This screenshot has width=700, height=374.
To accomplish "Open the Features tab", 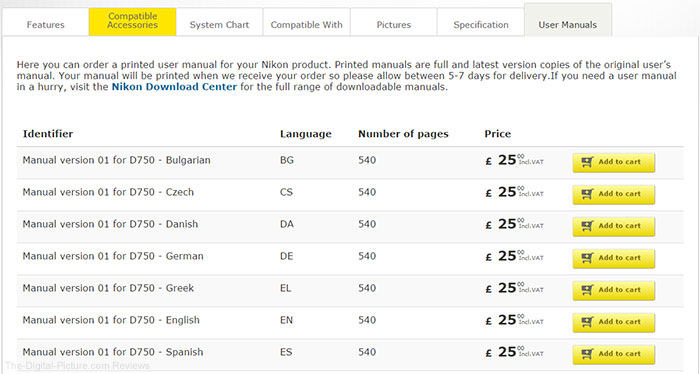I will coord(46,25).
